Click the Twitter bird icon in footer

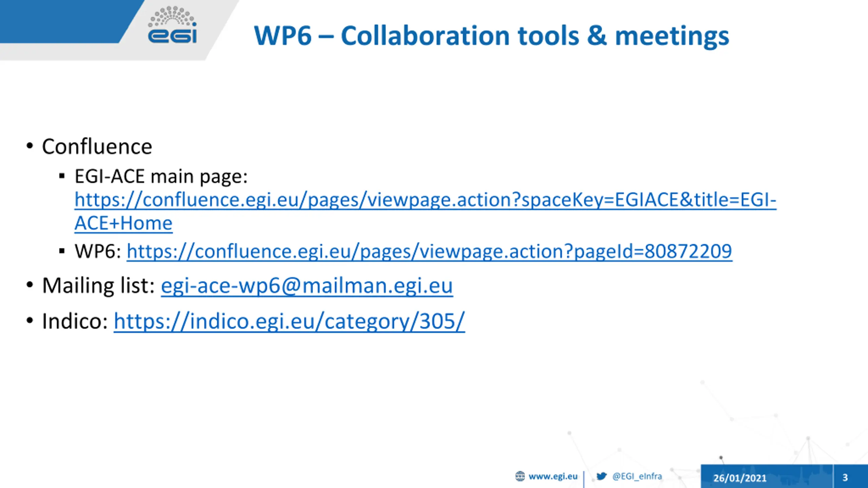[601, 476]
